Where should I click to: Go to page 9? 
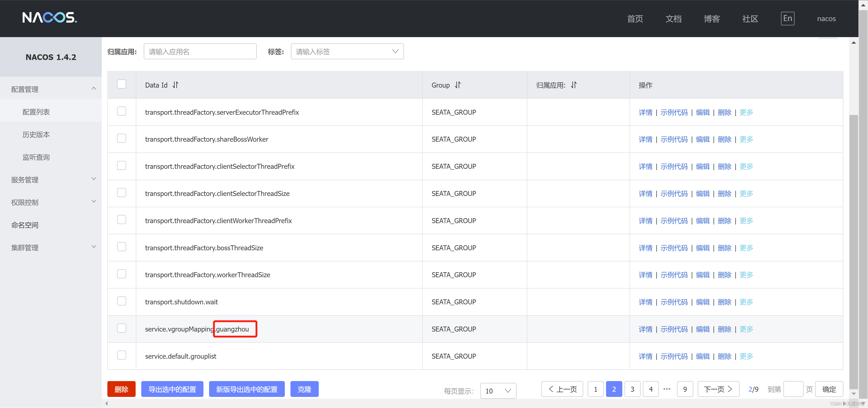click(x=685, y=389)
